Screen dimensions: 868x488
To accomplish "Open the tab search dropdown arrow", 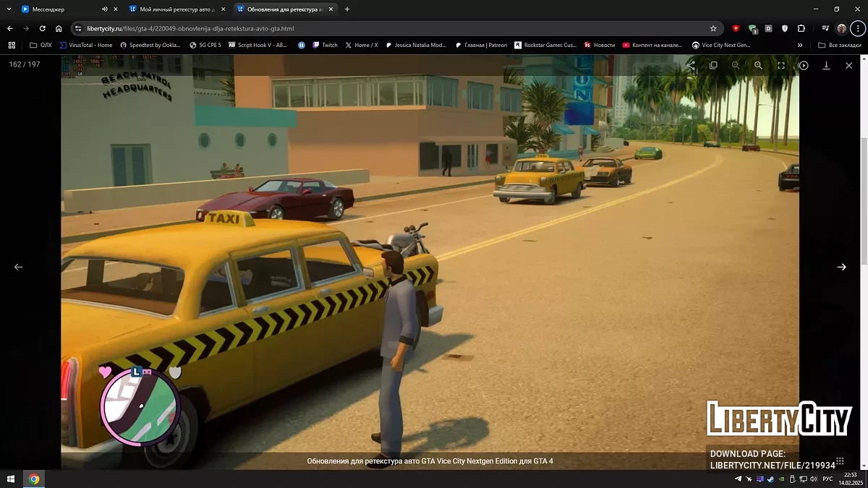I will [7, 9].
